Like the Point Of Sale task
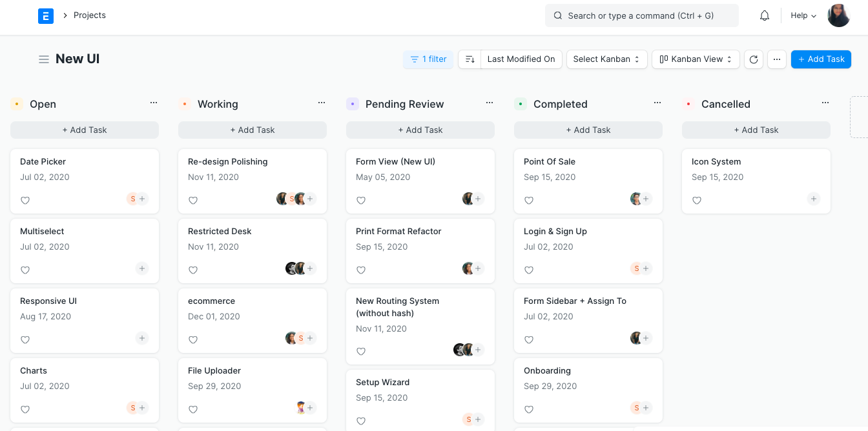The image size is (868, 431). tap(529, 201)
